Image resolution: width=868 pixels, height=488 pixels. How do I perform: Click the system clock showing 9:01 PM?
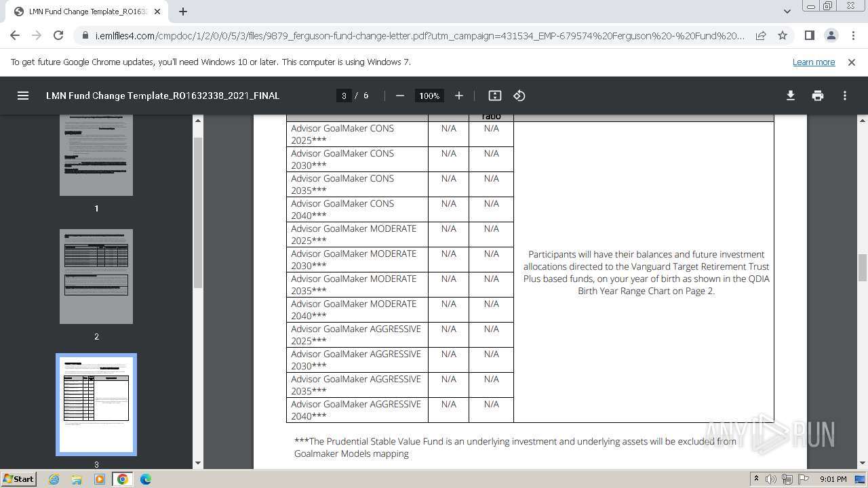pos(833,479)
